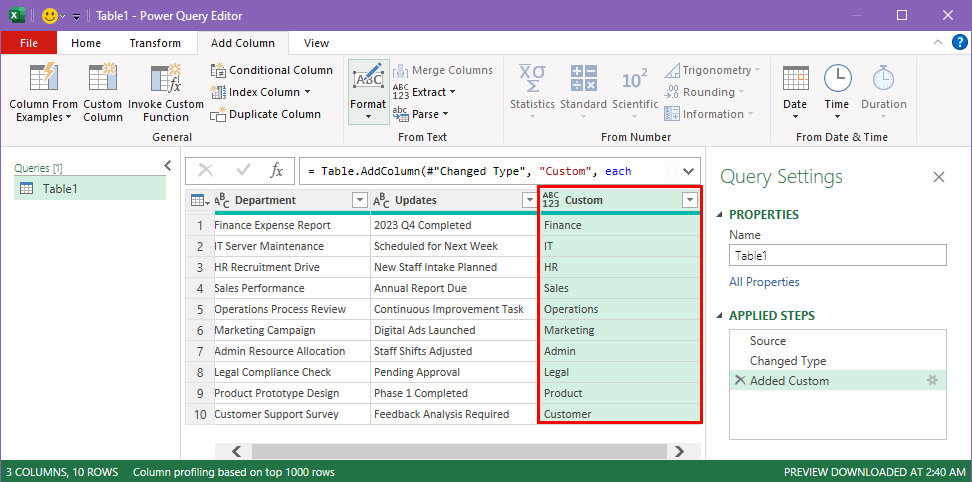Image resolution: width=972 pixels, height=482 pixels.
Task: Open the table corner menu icon
Action: (200, 200)
